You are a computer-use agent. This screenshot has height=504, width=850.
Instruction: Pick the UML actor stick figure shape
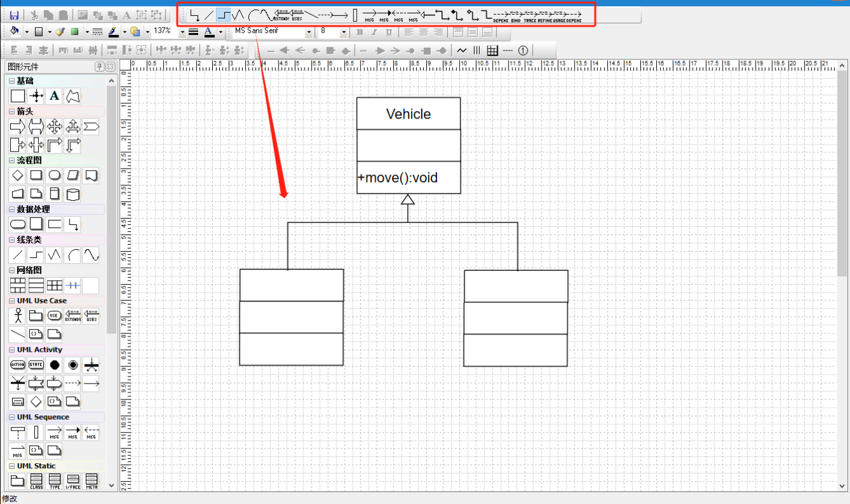pos(18,316)
